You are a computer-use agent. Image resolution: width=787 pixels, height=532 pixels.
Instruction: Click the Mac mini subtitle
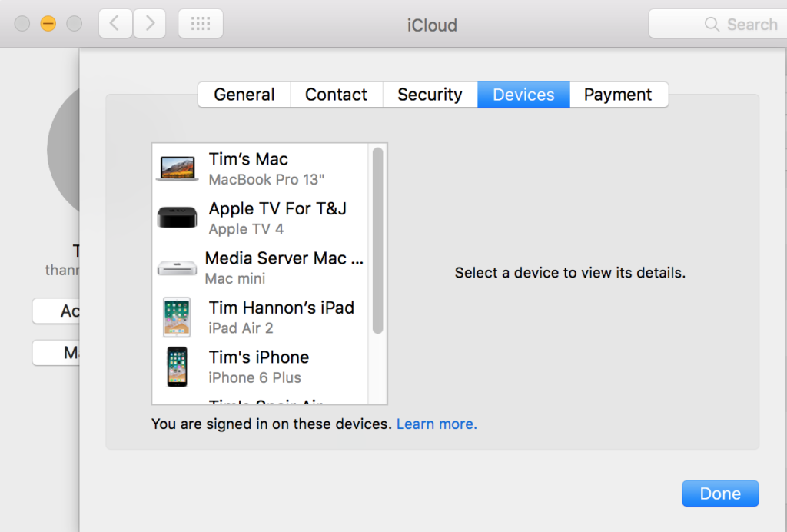[x=235, y=278]
